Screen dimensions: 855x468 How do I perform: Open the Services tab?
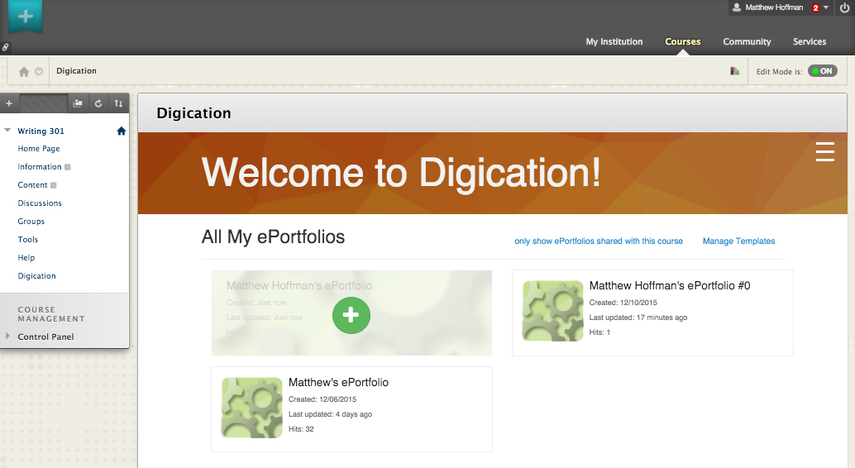click(x=809, y=41)
